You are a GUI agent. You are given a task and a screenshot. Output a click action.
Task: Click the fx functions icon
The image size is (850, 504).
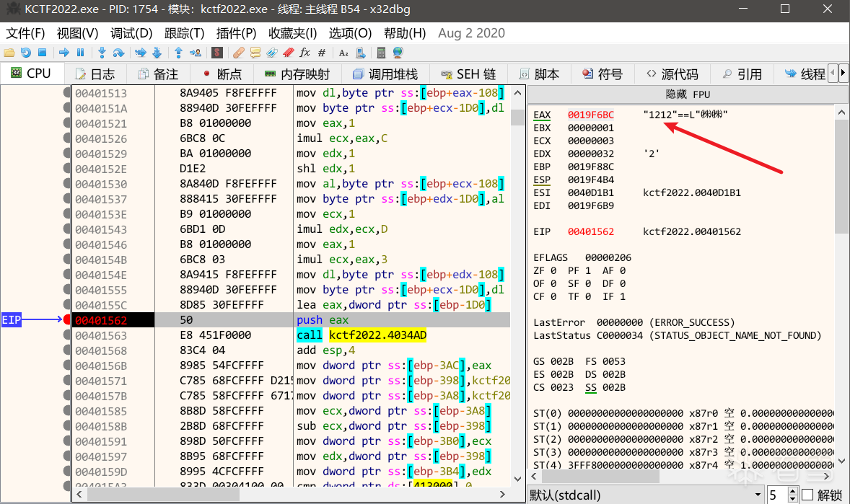click(304, 53)
